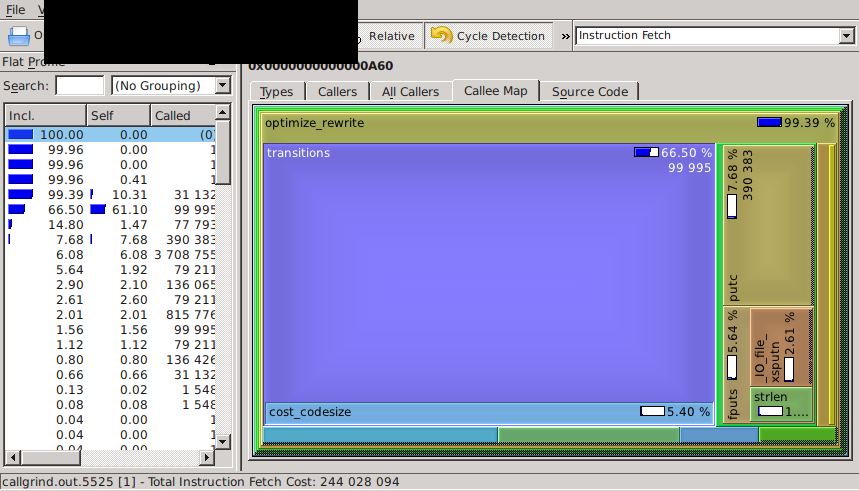Sort by the Self column header
Screen dimensions: 859x491
(x=118, y=116)
